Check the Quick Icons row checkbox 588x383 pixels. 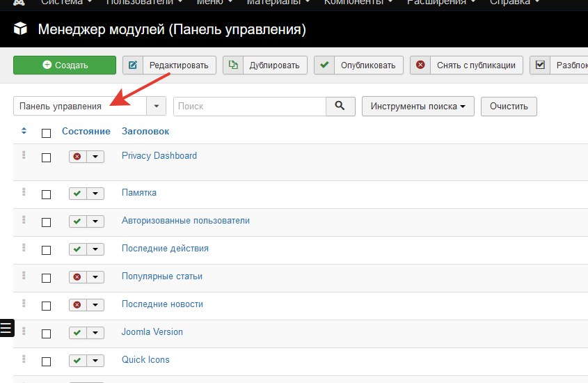(x=46, y=361)
